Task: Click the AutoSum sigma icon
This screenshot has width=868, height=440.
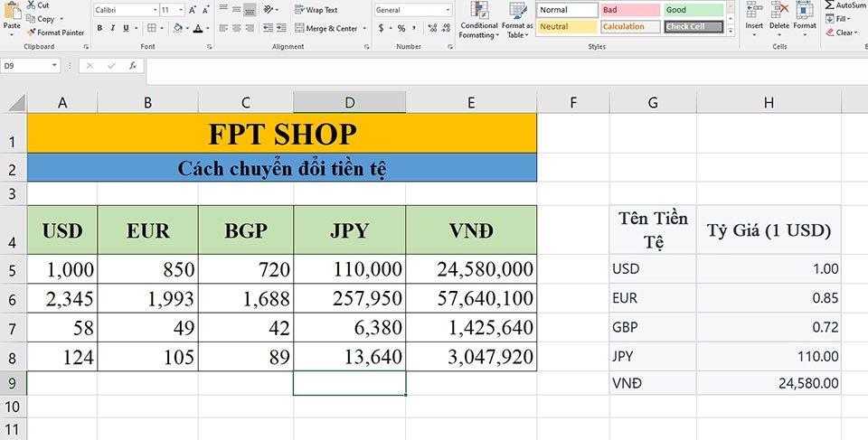Action: point(829,5)
